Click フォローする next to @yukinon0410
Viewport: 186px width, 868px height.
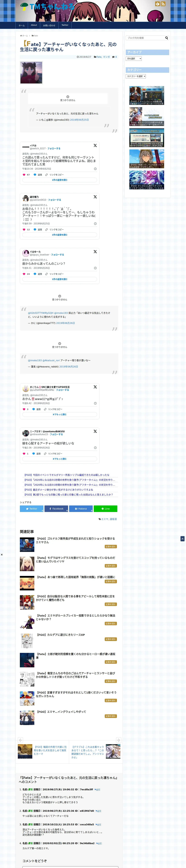click(x=55, y=200)
